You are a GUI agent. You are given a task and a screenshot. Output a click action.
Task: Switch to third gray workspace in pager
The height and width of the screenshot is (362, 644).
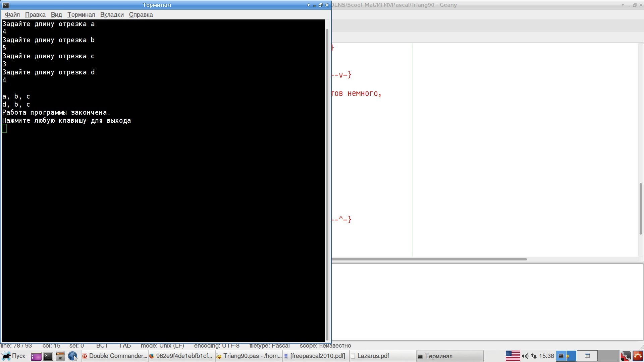pos(608,356)
